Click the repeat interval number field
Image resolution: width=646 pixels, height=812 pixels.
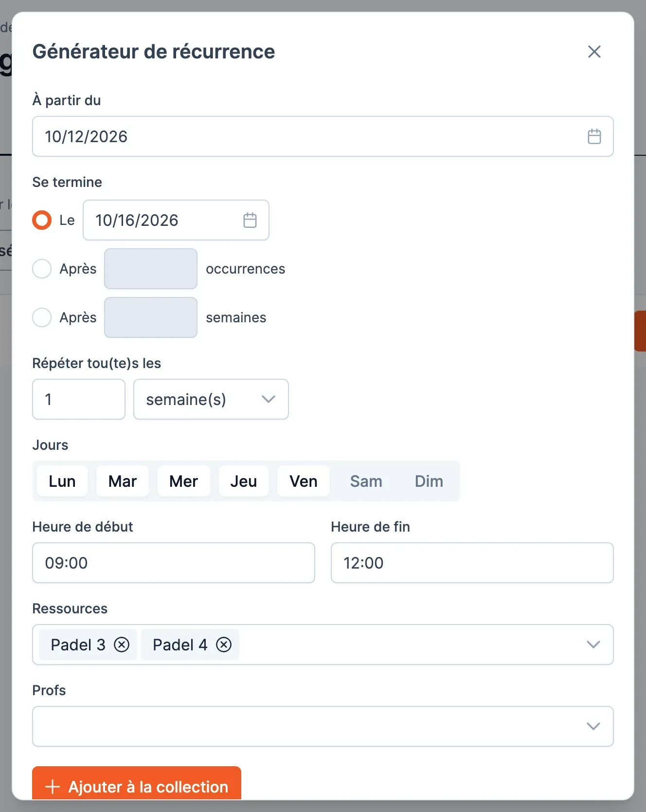(x=79, y=399)
